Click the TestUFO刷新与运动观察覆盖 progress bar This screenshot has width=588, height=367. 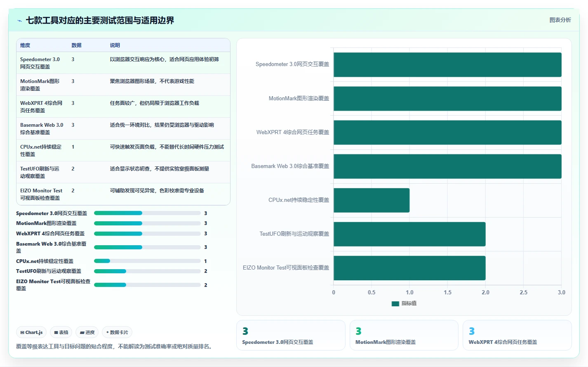click(x=147, y=271)
